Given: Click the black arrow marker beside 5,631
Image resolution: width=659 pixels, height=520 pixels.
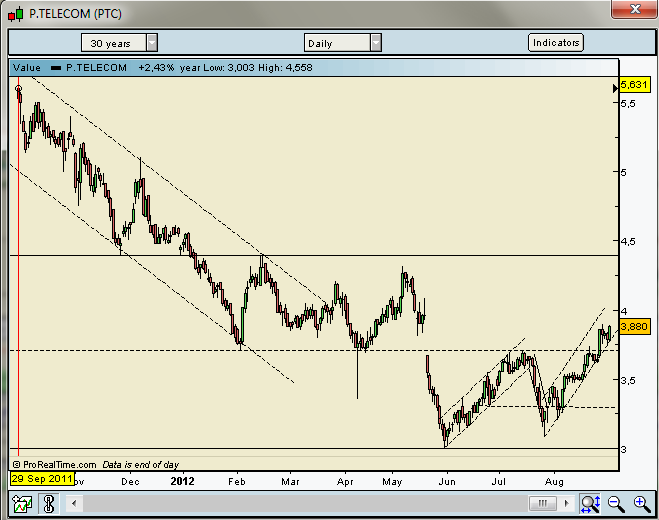Looking at the screenshot, I should (615, 88).
